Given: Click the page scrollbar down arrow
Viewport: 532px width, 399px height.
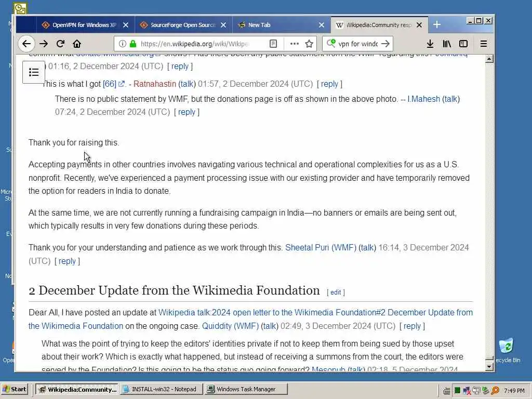Looking at the screenshot, I should (x=489, y=366).
